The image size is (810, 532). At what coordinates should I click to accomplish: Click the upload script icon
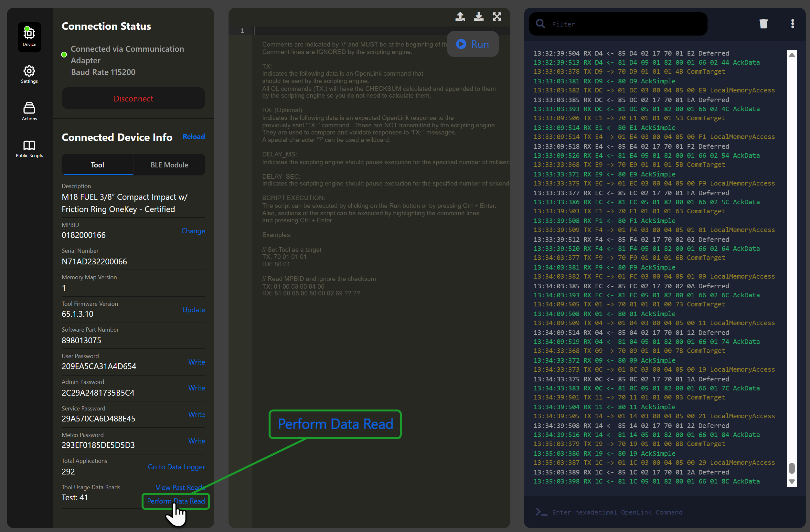(x=460, y=16)
